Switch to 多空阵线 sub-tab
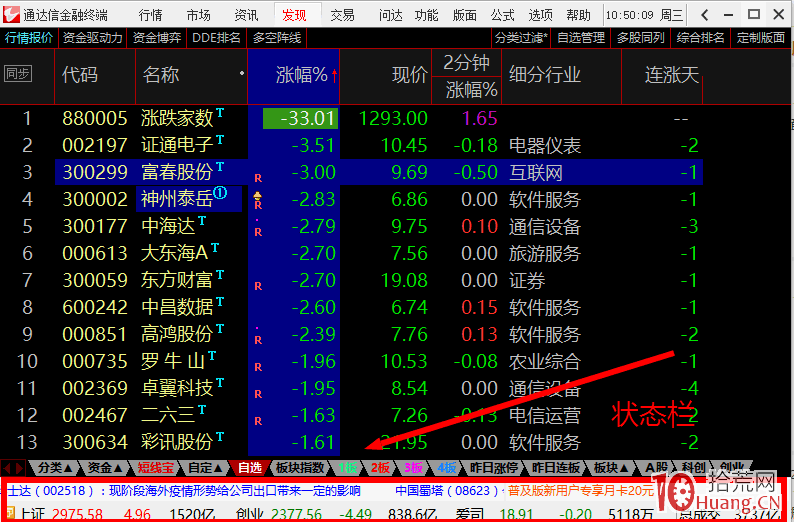794x522 pixels. 277,38
